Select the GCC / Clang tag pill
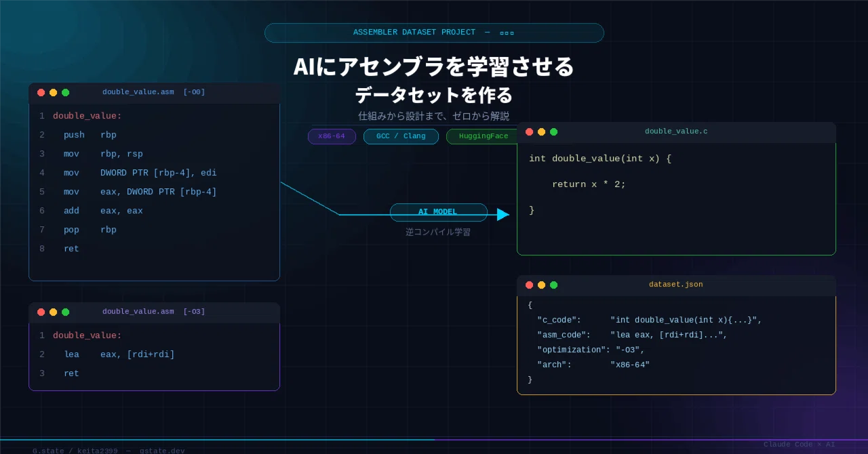Viewport: 868px width, 454px height. pyautogui.click(x=401, y=136)
